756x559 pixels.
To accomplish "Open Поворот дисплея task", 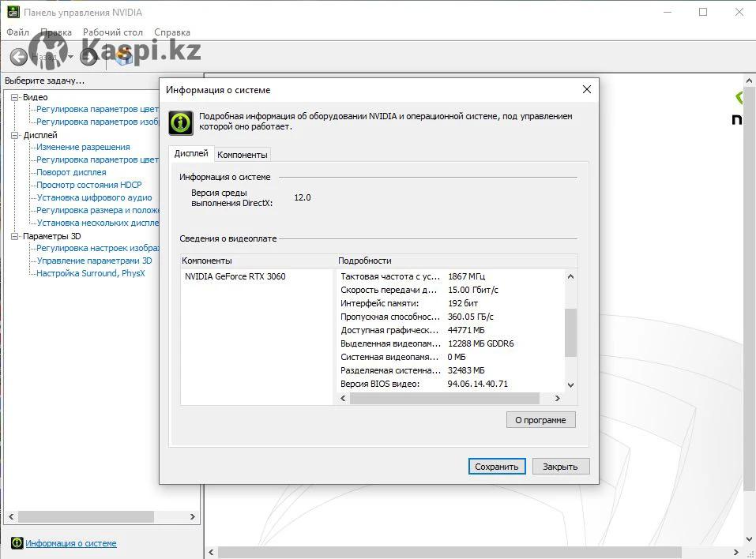I will [x=71, y=172].
